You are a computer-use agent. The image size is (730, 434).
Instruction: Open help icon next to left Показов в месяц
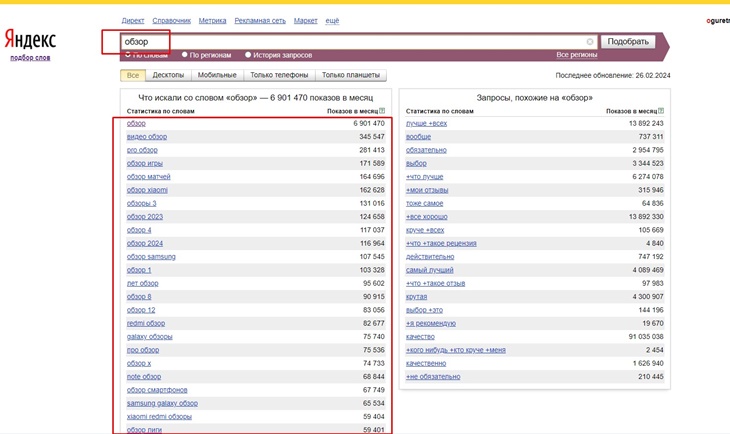(382, 111)
